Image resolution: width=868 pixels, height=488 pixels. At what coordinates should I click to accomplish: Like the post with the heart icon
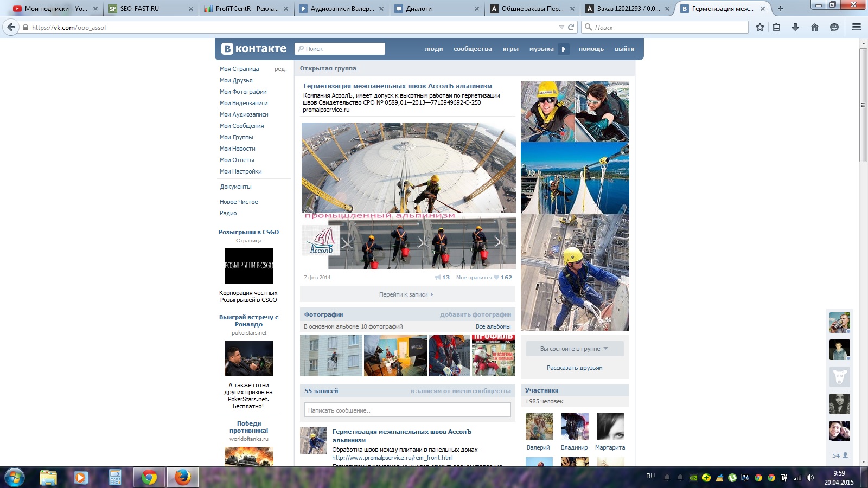click(496, 277)
